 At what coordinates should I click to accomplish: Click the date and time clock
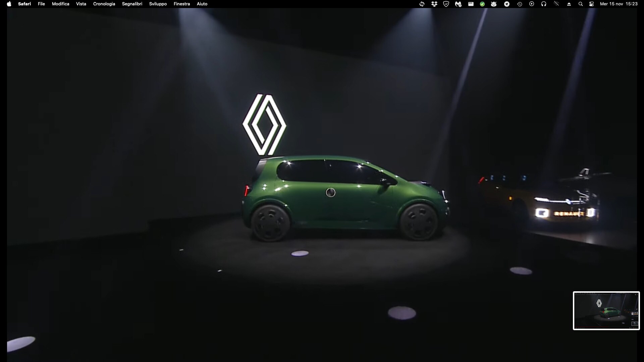(619, 4)
